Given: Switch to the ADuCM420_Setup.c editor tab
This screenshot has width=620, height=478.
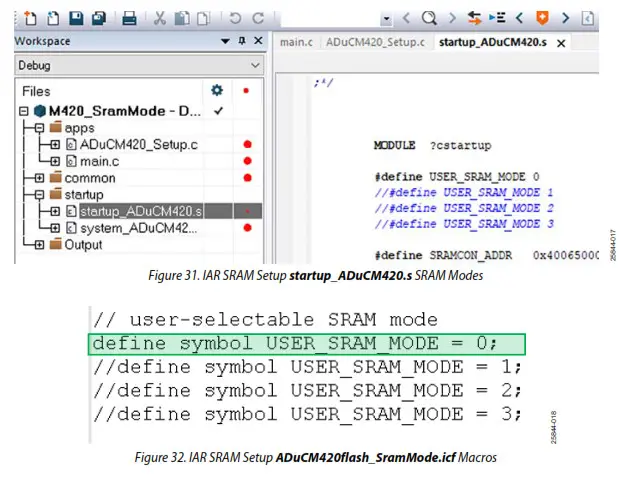Looking at the screenshot, I should [375, 42].
